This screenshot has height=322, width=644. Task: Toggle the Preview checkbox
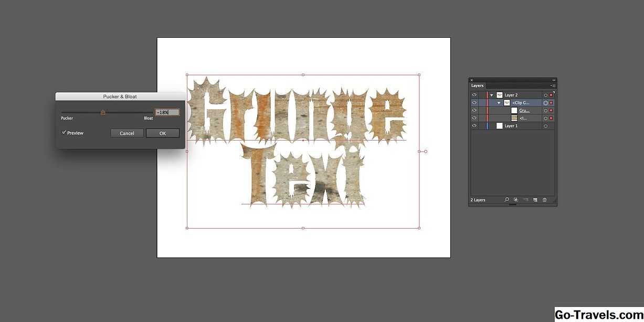(64, 133)
